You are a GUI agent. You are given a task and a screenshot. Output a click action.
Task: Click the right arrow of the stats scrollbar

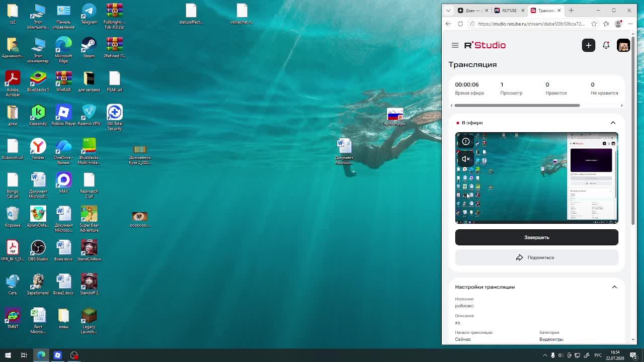tap(621, 106)
